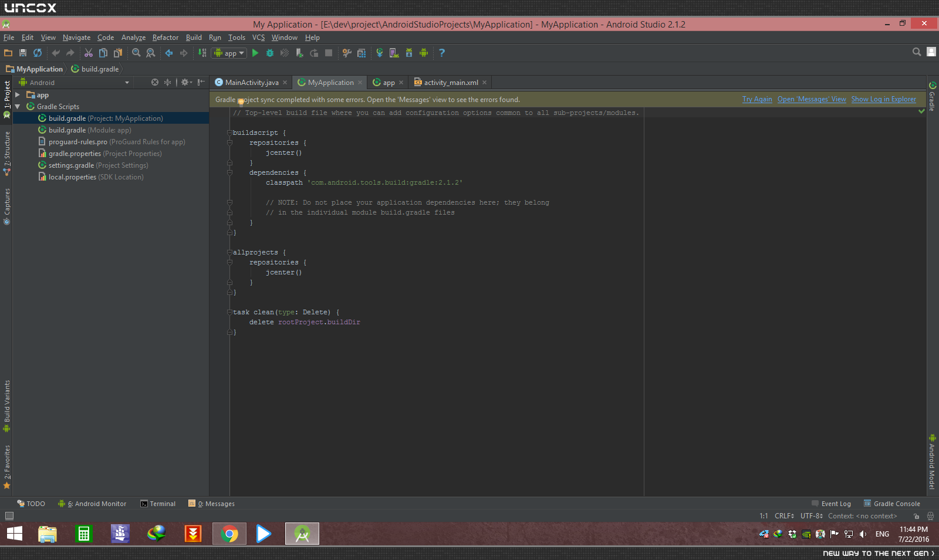Toggle the 7: Structure tool window

coord(6,153)
